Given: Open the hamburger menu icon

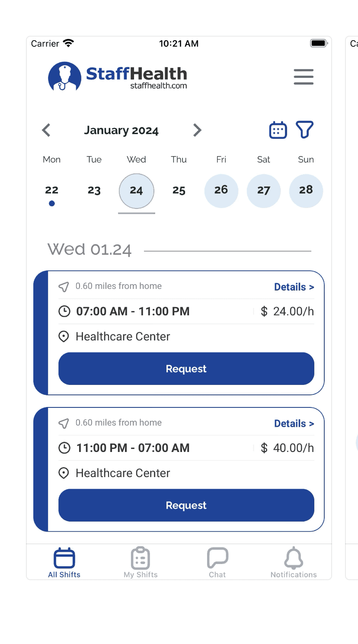Looking at the screenshot, I should tap(304, 77).
